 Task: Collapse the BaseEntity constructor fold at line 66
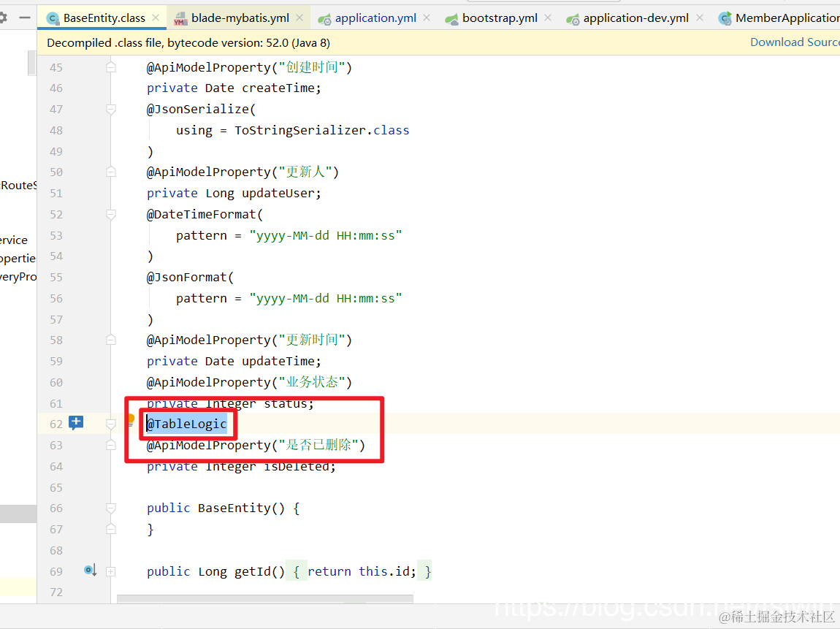[x=111, y=508]
